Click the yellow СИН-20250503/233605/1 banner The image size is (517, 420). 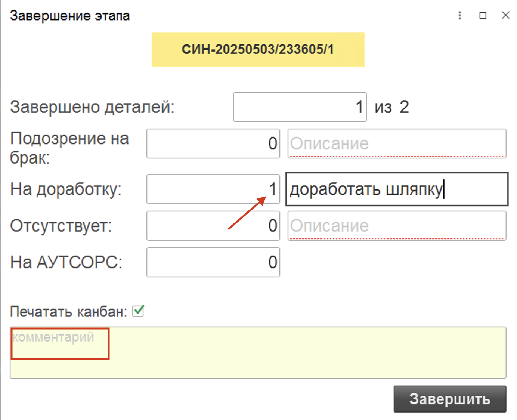[258, 49]
